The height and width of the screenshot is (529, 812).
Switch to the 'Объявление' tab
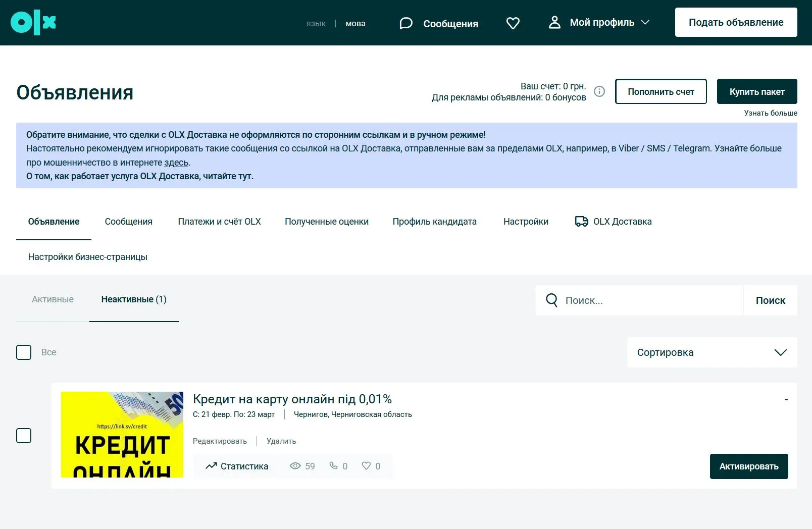(54, 222)
